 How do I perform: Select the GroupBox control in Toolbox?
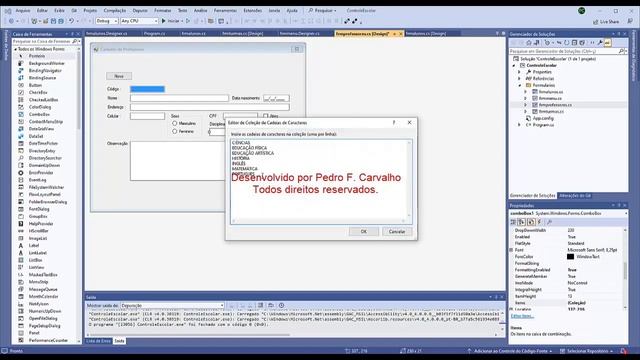click(38, 216)
